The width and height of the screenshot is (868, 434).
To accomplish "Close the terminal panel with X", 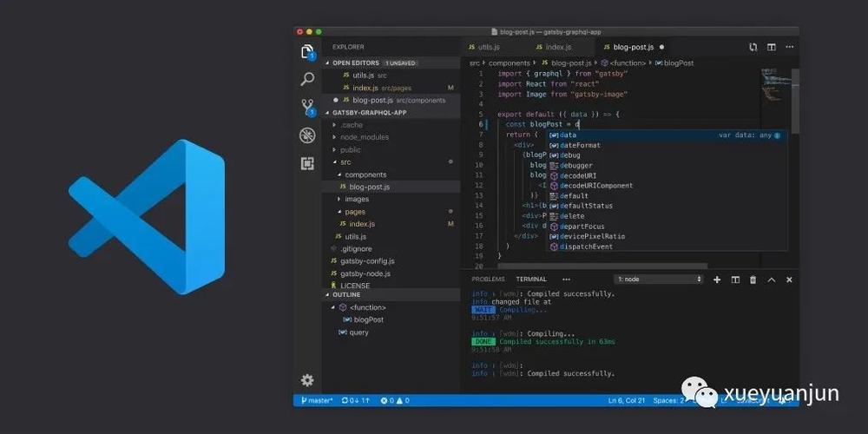I will pyautogui.click(x=789, y=279).
